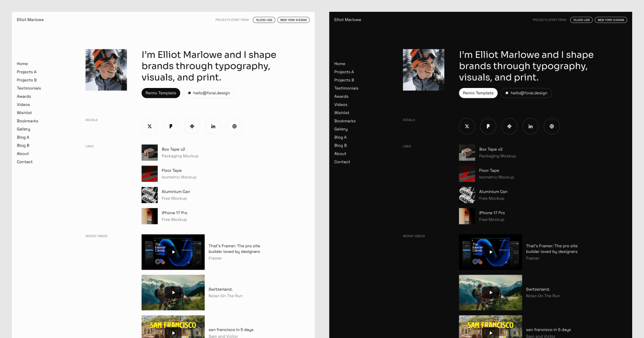Click hello@forai.design email button in dark version
Viewport: 644px width, 338px height.
click(526, 93)
